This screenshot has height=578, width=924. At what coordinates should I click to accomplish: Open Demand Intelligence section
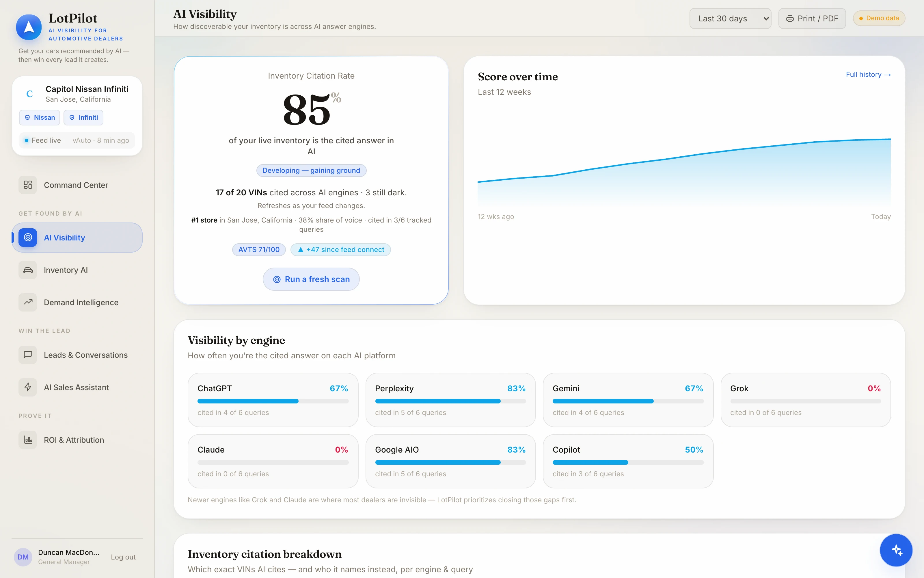pyautogui.click(x=77, y=302)
